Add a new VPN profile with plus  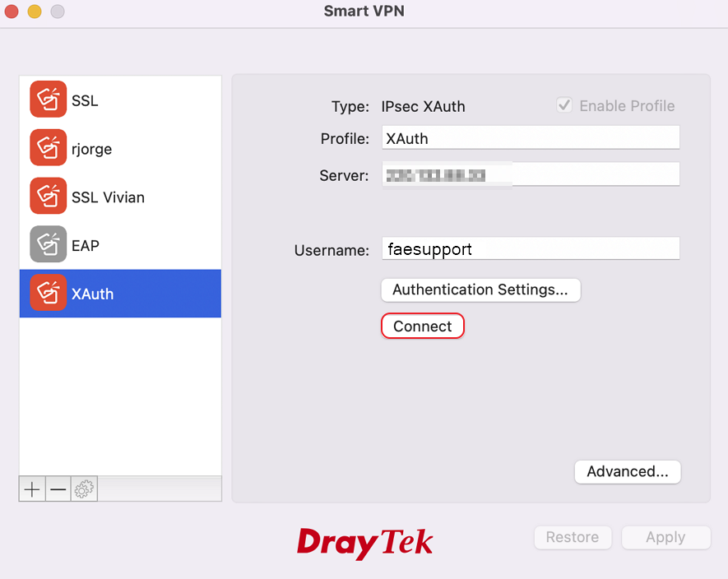tap(32, 489)
